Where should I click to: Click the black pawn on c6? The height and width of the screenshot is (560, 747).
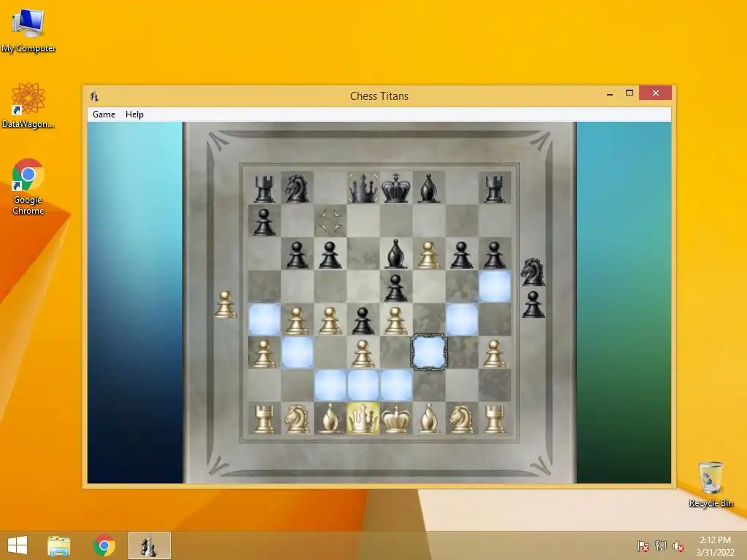click(x=330, y=254)
